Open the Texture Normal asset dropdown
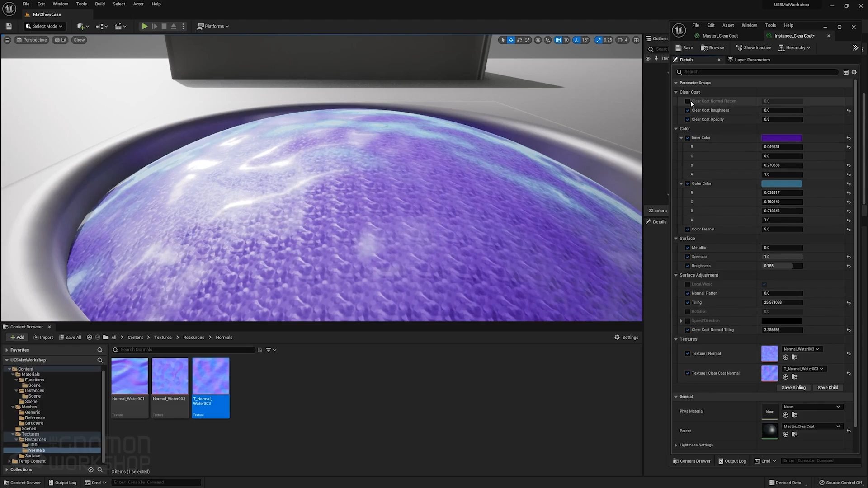 point(802,349)
